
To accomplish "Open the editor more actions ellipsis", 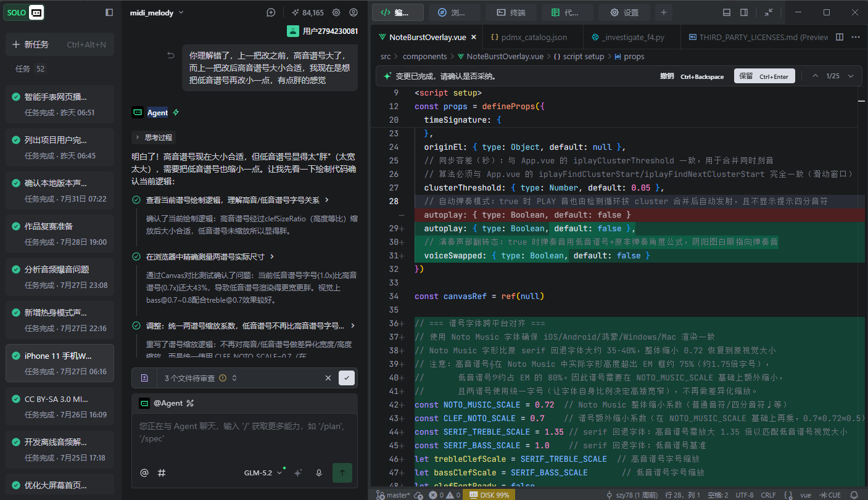I will [x=856, y=37].
